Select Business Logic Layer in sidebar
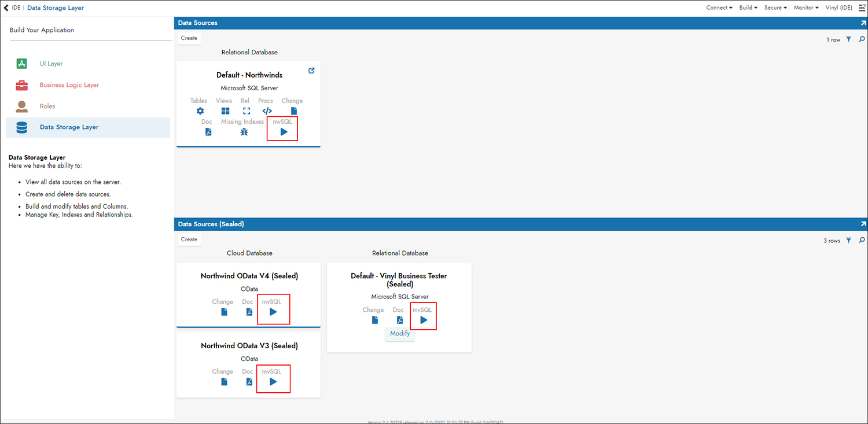The height and width of the screenshot is (424, 868). pos(69,85)
